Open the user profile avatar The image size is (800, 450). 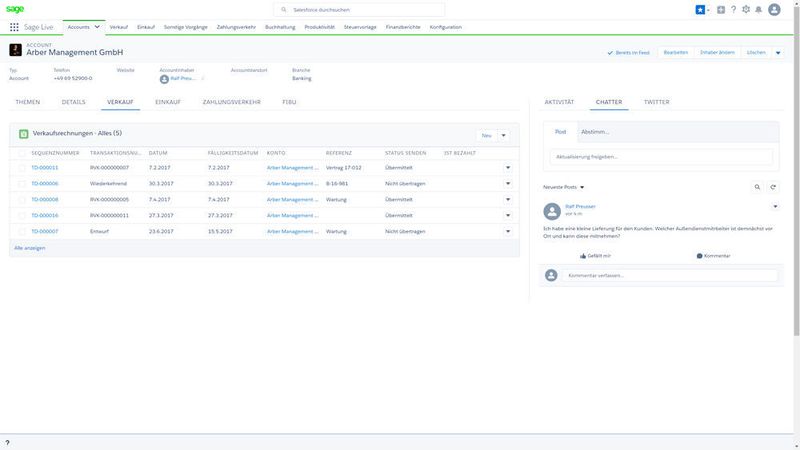pyautogui.click(x=774, y=10)
